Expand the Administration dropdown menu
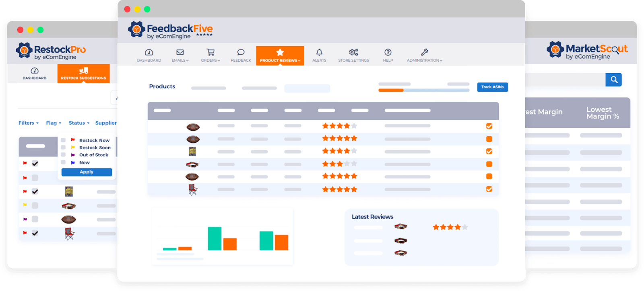 point(424,55)
